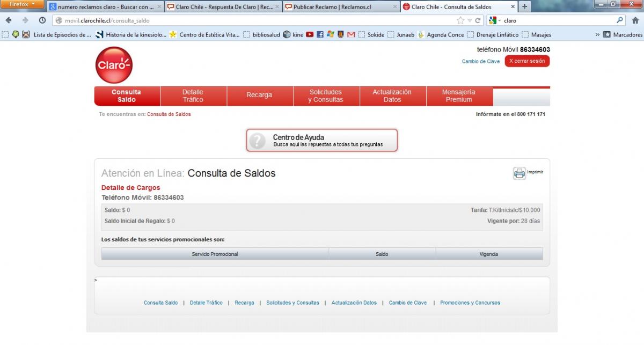Click the footer Solicitudes y Consultas link
The image size is (644, 345).
click(x=292, y=303)
